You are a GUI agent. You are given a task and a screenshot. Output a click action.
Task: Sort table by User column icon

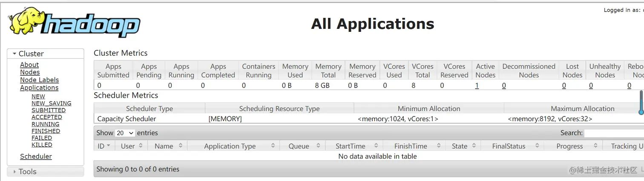tap(141, 146)
